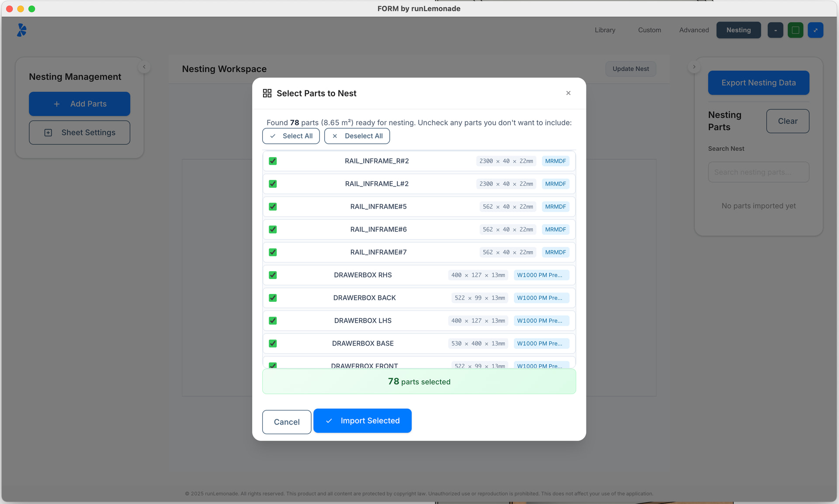Collapse the Nesting Management panel chevron
The height and width of the screenshot is (504, 839).
pyautogui.click(x=144, y=67)
